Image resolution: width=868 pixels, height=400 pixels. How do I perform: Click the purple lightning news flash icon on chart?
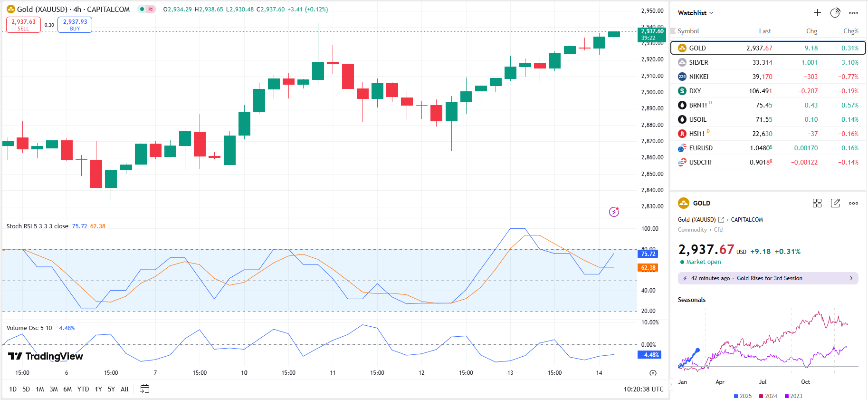[x=614, y=212]
